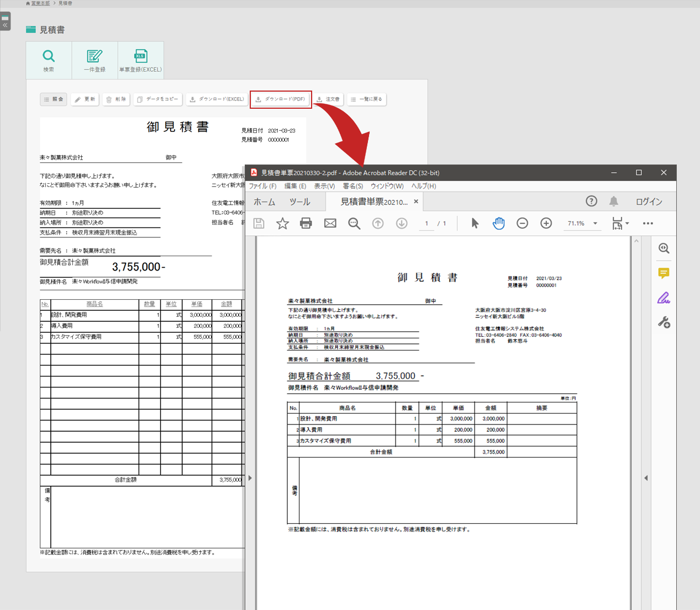Screen dimensions: 700x610
Task: Close the 見積書単票 document tab
Action: (416, 201)
